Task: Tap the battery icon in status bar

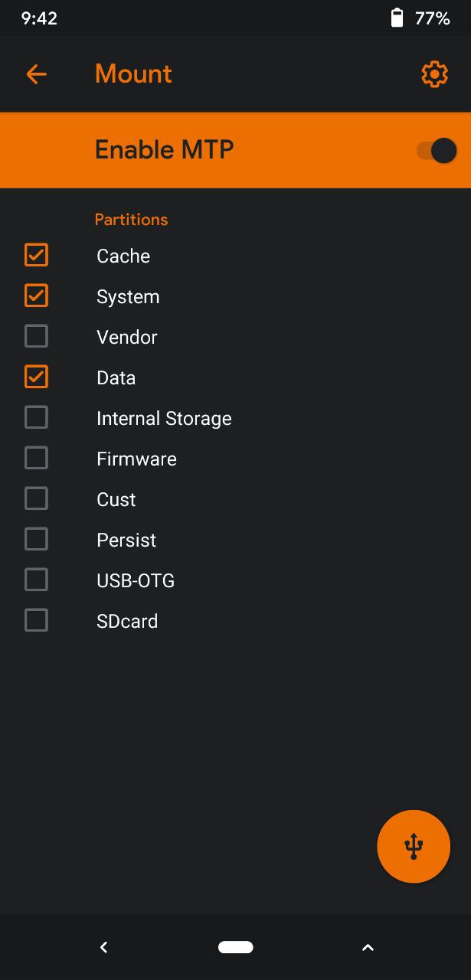Action: point(397,18)
